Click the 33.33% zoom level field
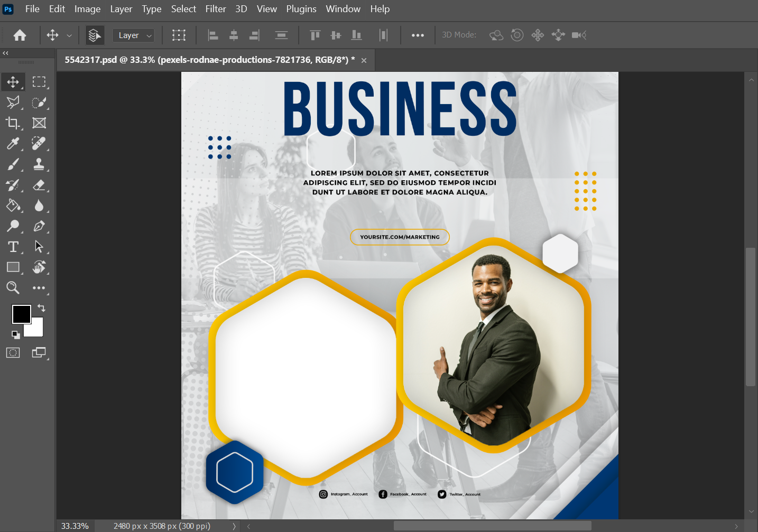The height and width of the screenshot is (532, 758). (75, 526)
